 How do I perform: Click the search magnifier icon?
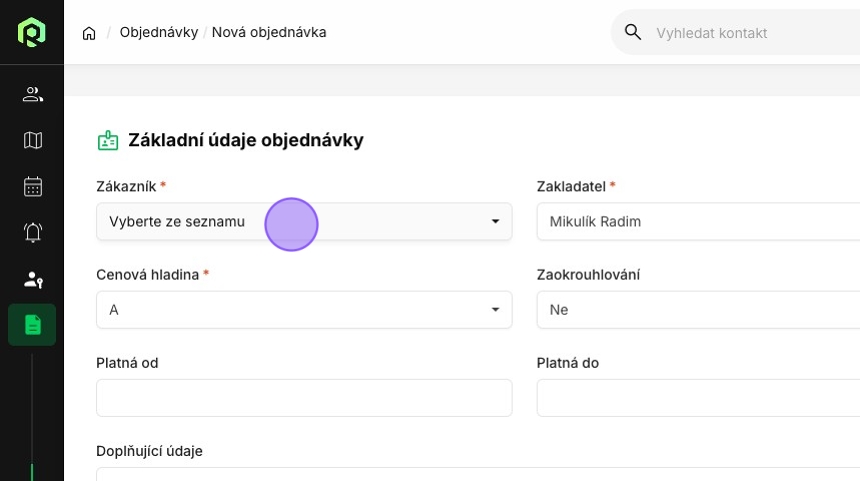coord(633,32)
